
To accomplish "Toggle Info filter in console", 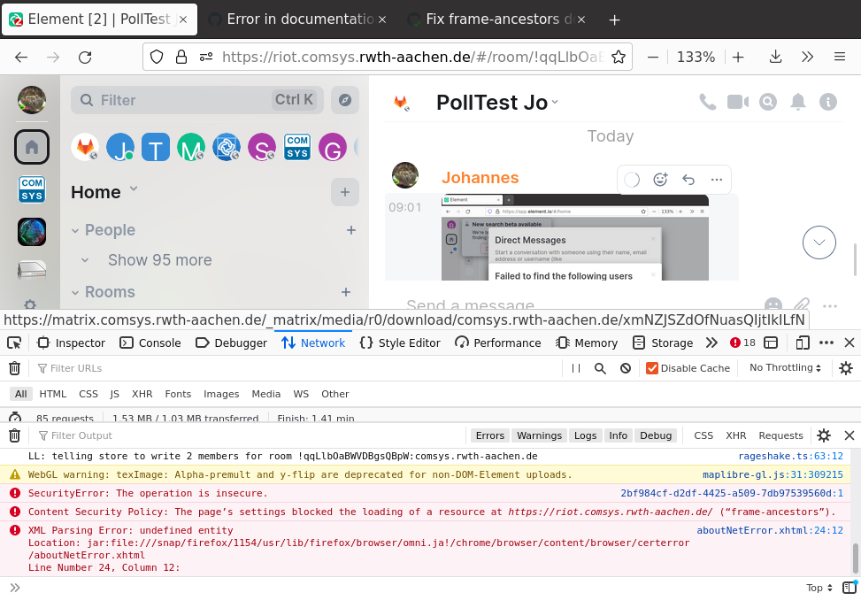I will tap(618, 435).
